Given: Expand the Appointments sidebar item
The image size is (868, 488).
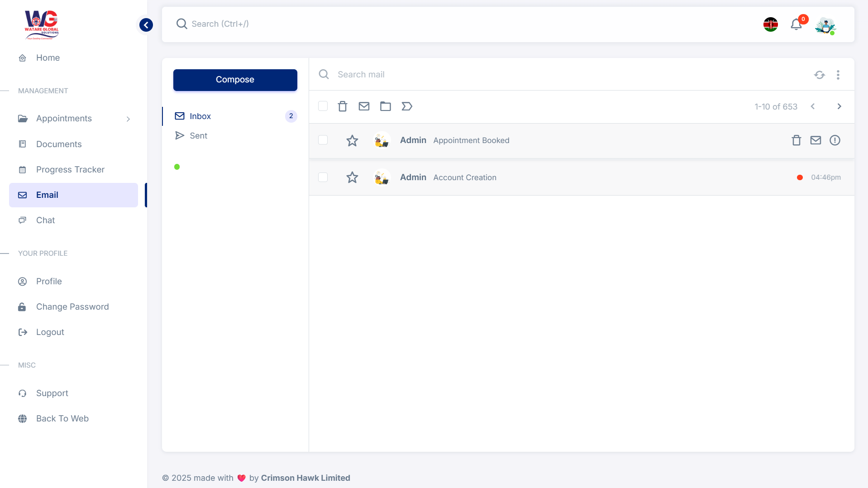Looking at the screenshot, I should pos(128,119).
